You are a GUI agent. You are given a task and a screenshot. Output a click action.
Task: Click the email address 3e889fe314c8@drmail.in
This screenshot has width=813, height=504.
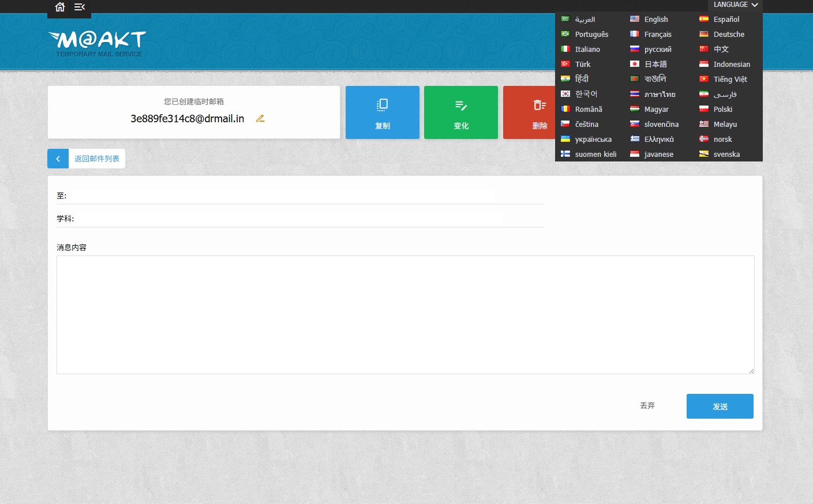tap(187, 119)
